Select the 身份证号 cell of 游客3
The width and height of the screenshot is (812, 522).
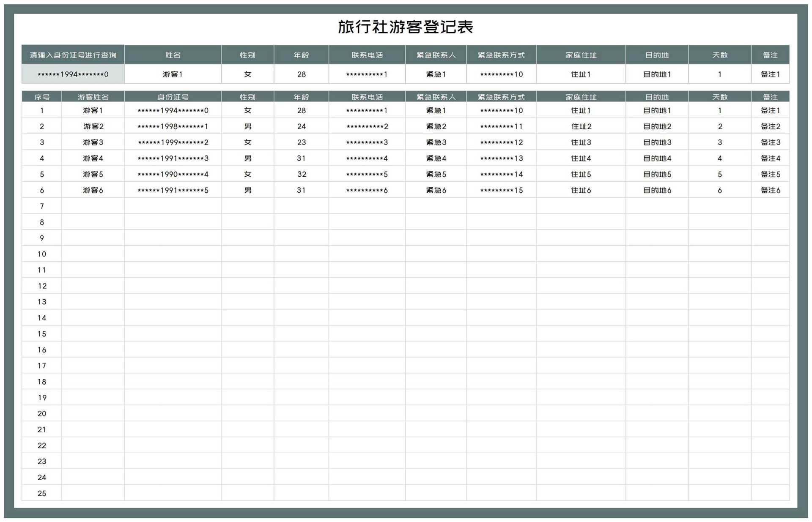click(173, 142)
